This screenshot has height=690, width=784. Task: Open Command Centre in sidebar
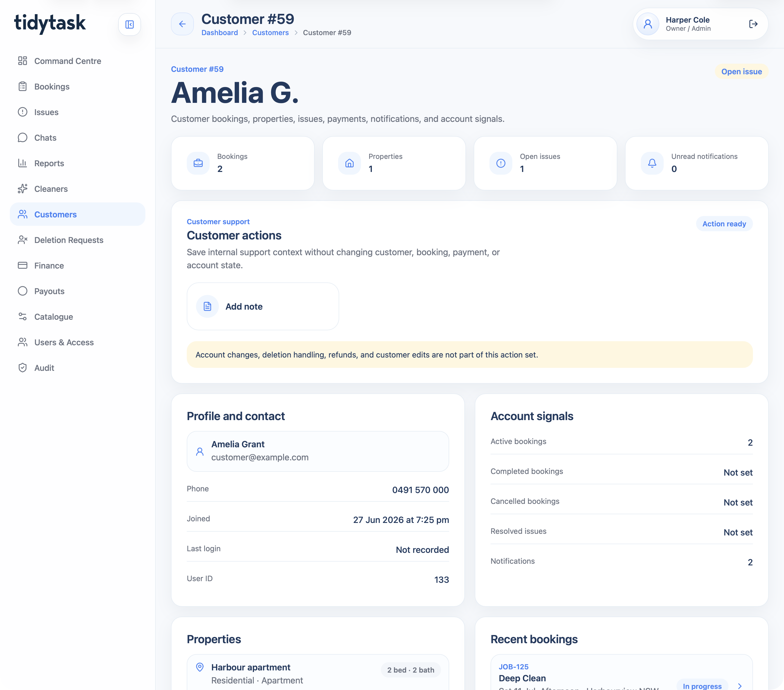(x=78, y=61)
